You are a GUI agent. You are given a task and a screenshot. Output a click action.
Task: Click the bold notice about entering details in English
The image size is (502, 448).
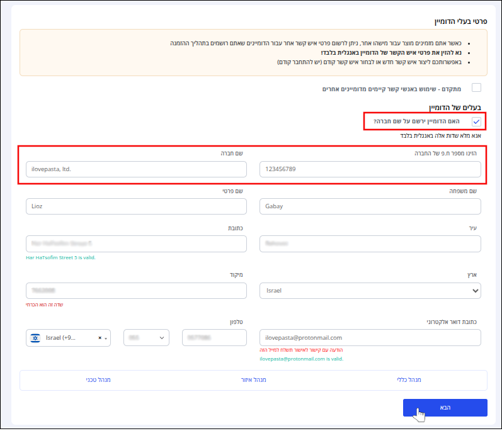coord(391,53)
